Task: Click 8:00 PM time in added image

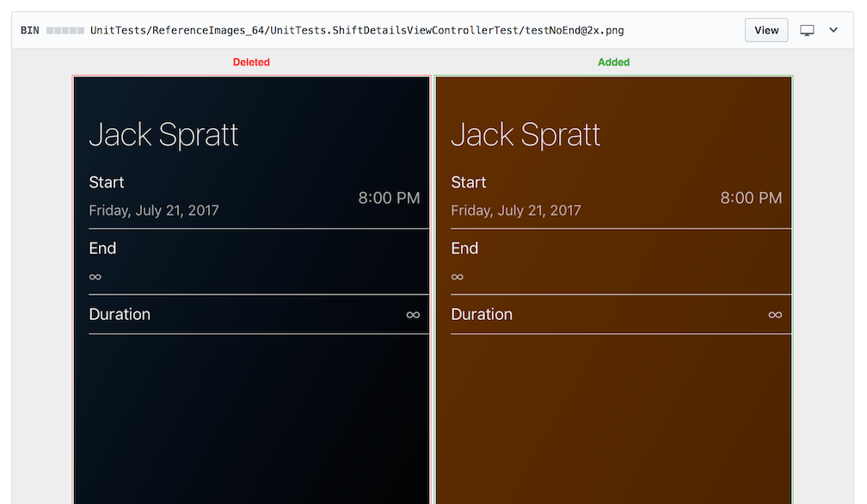Action: pos(751,198)
